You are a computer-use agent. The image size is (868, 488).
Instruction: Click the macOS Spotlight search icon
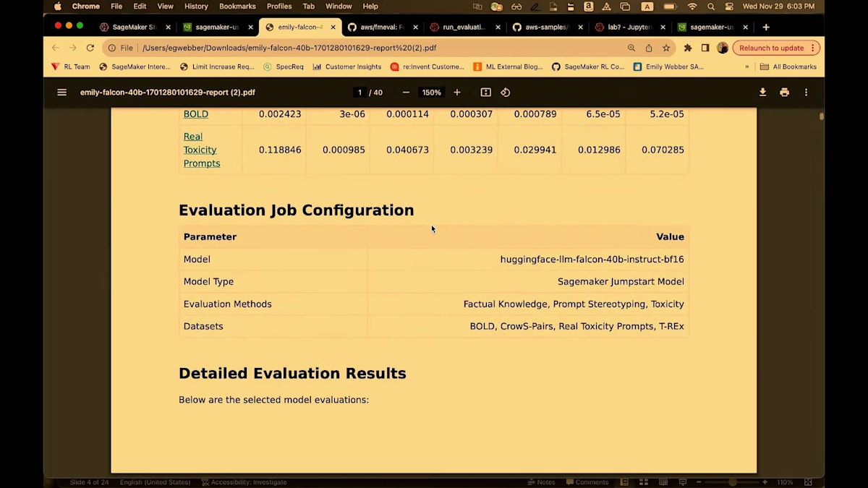click(711, 7)
